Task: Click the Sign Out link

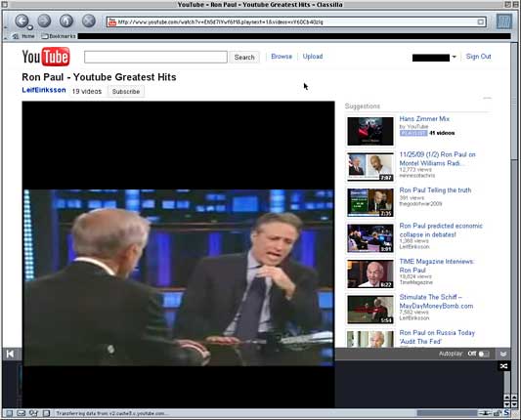Action: [478, 57]
